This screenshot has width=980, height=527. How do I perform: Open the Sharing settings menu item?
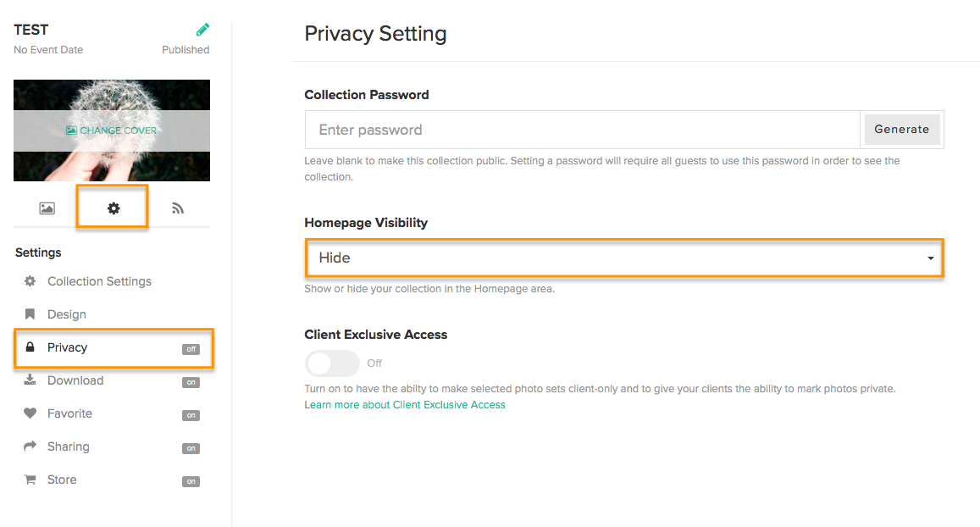114,447
